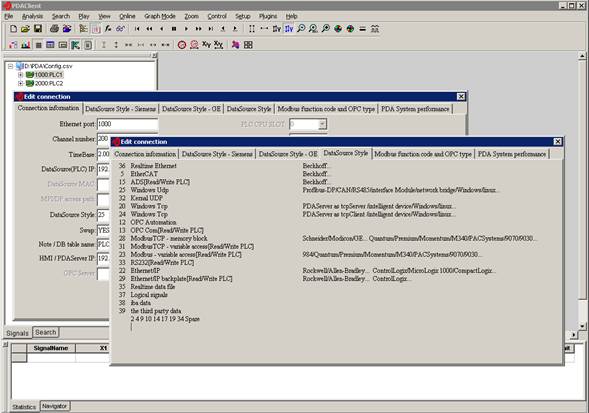The height and width of the screenshot is (413, 589).
Task: Switch to the Search tab
Action: pyautogui.click(x=46, y=332)
